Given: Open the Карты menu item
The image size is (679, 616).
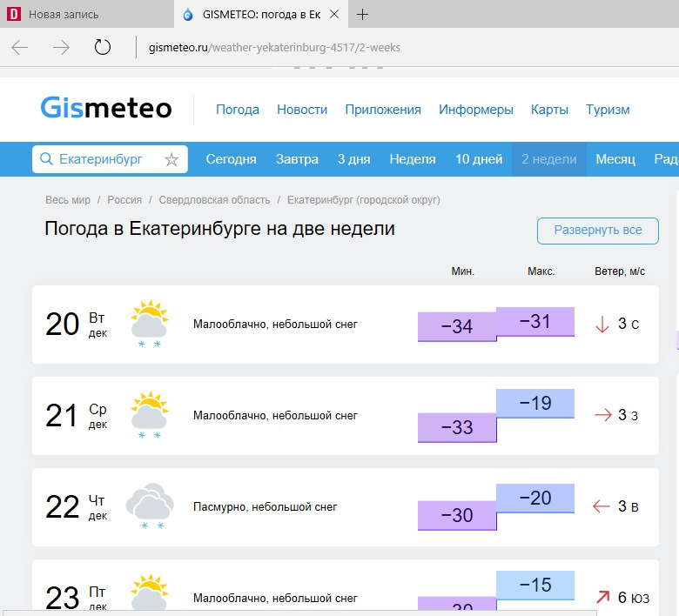Looking at the screenshot, I should tap(549, 110).
